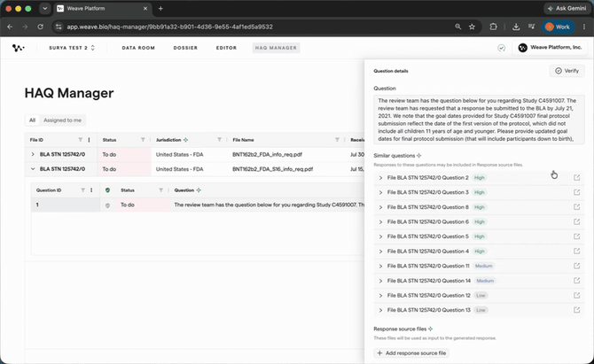Click the sparkle icon beside Question column
Viewport: 594px width, 364px height.
tap(199, 190)
